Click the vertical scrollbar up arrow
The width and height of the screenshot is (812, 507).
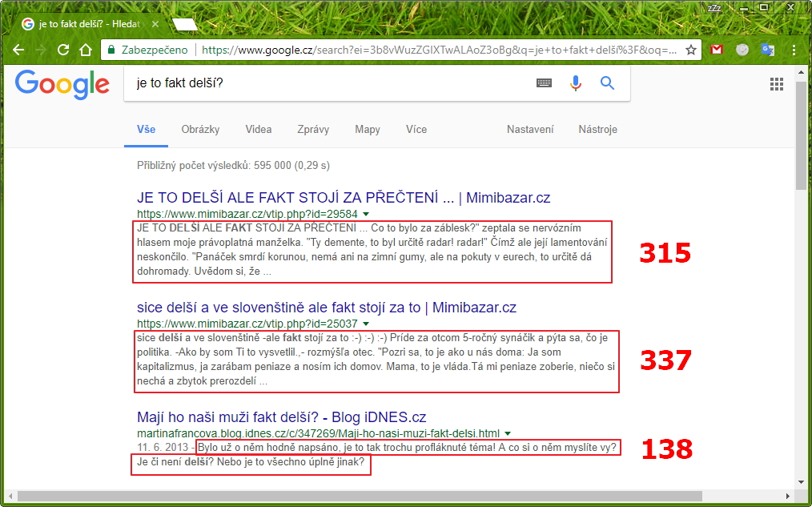[802, 72]
